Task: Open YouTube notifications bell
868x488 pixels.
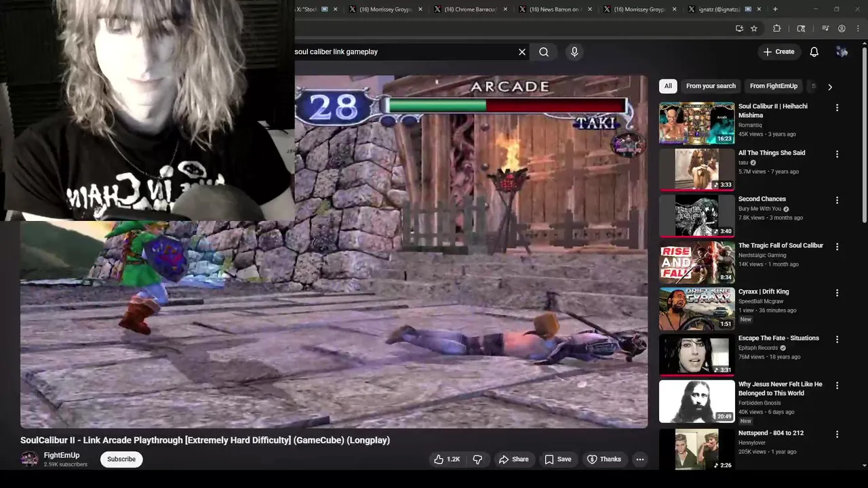Action: pos(814,52)
